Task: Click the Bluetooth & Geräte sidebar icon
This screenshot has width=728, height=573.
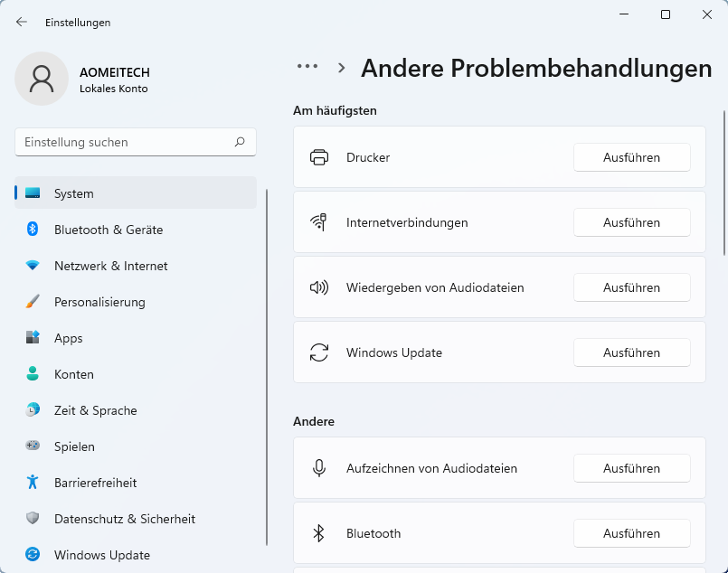Action: coord(33,230)
